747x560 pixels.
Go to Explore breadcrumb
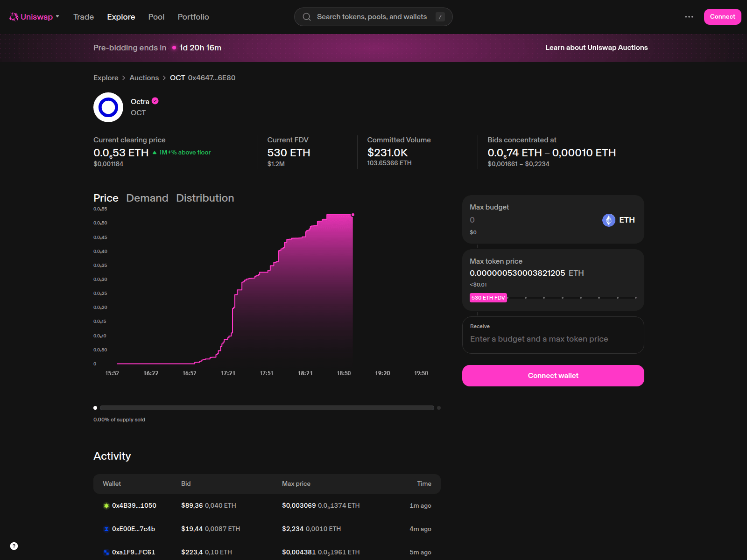pyautogui.click(x=106, y=78)
